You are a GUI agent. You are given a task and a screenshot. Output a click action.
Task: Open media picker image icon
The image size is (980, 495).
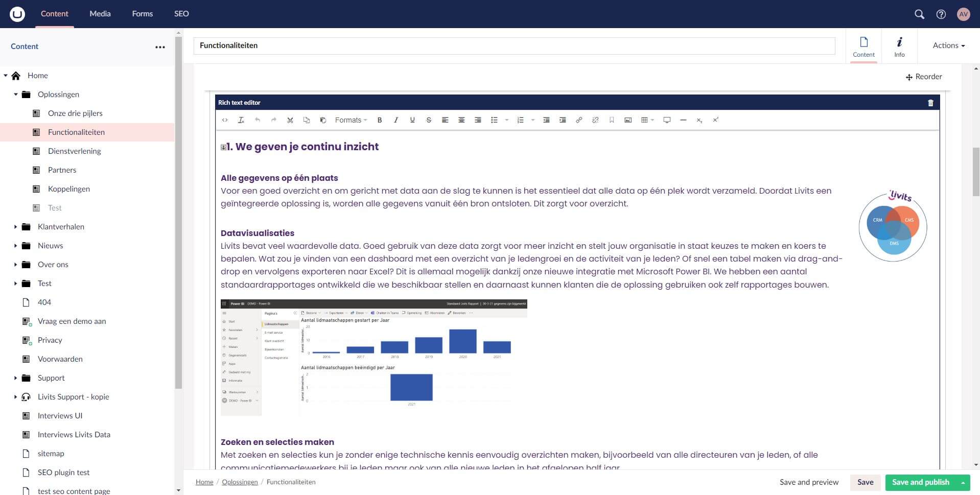click(628, 120)
